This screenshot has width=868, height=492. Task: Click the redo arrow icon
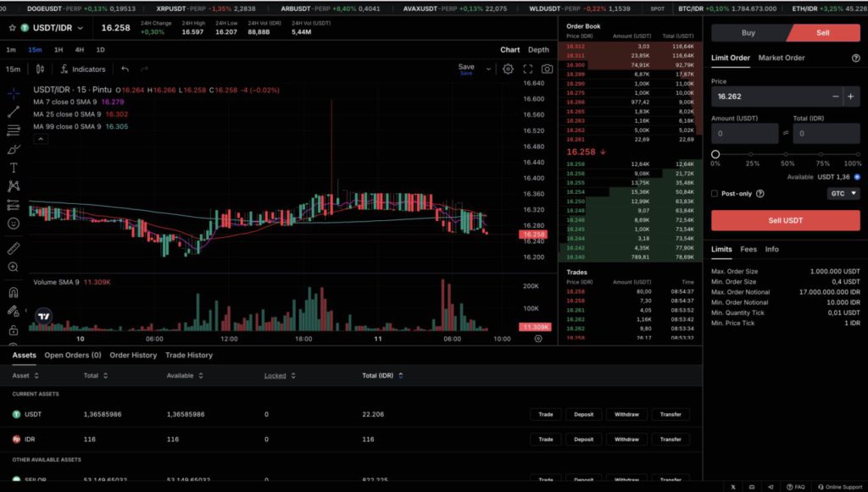pos(144,69)
